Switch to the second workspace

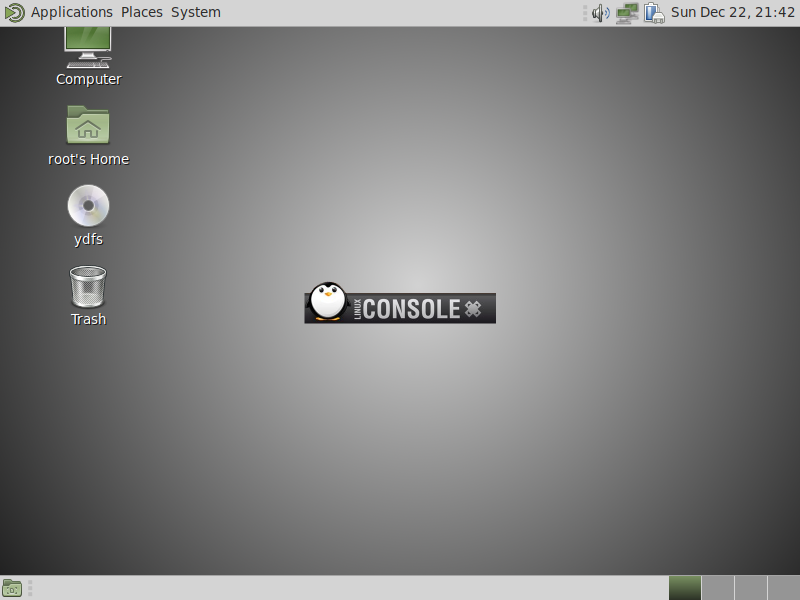click(x=717, y=588)
